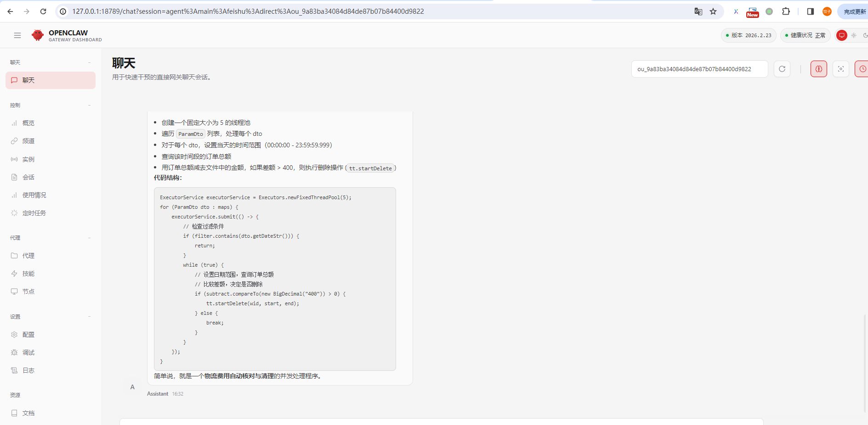This screenshot has width=868, height=425.
Task: Click the OpenClaw red lobster logo
Action: point(38,35)
